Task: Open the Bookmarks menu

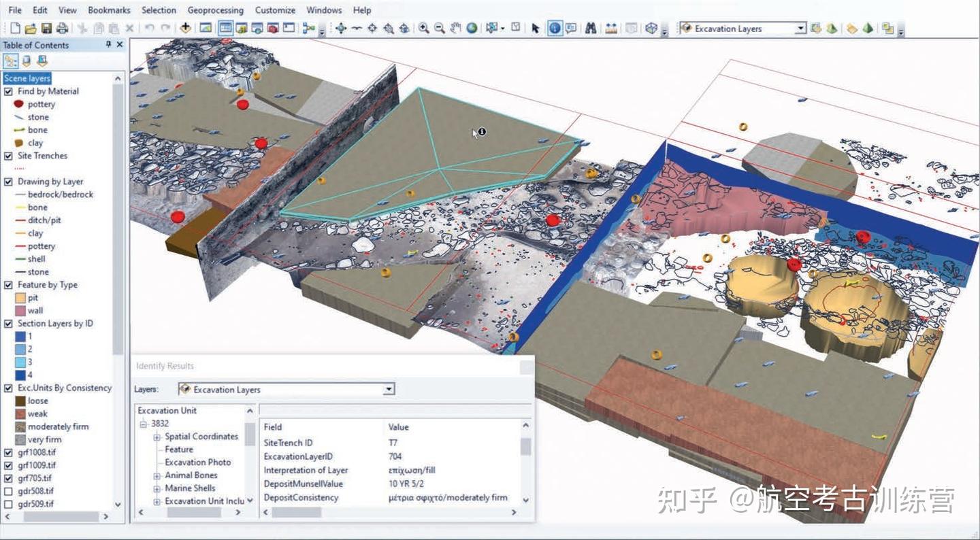Action: pyautogui.click(x=109, y=10)
